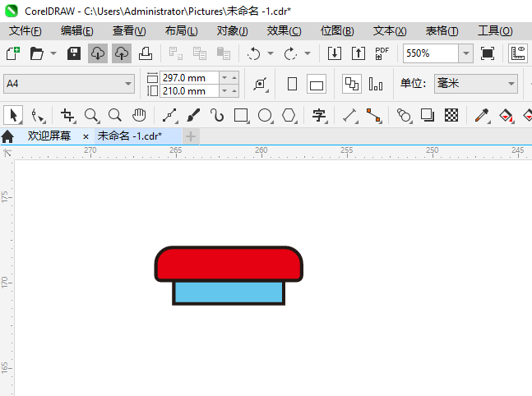Select the Freehand line tool

(170, 115)
